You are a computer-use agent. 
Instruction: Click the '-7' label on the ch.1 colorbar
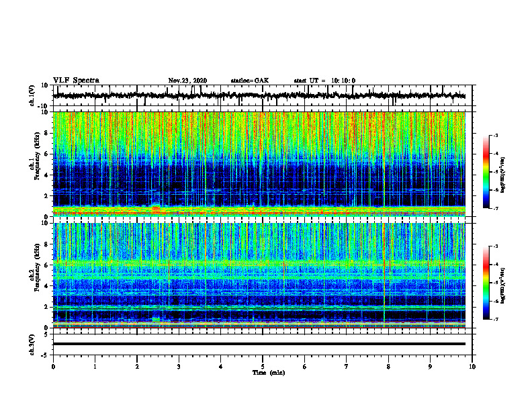tap(496, 208)
